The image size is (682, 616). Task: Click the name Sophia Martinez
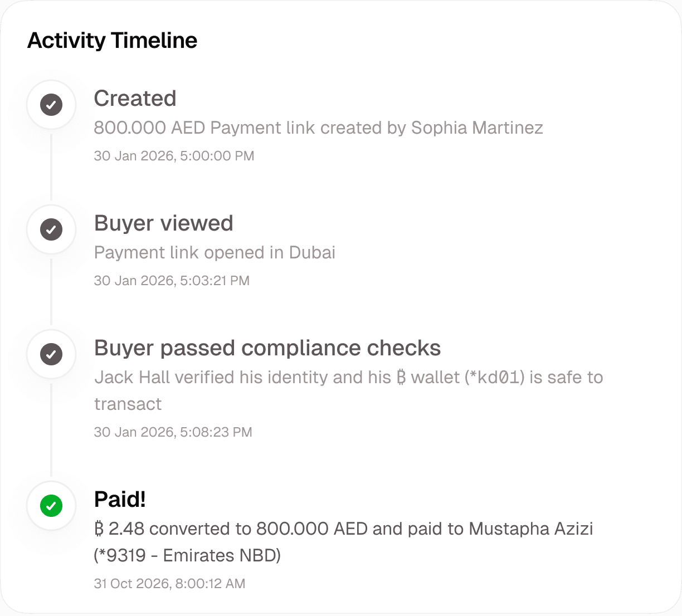(x=477, y=128)
